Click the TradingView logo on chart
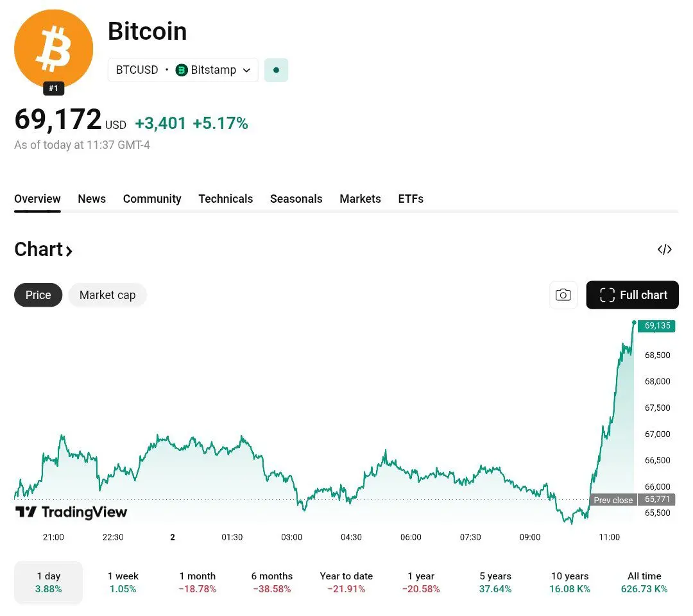Viewport: 693px width, 616px height. click(x=71, y=512)
